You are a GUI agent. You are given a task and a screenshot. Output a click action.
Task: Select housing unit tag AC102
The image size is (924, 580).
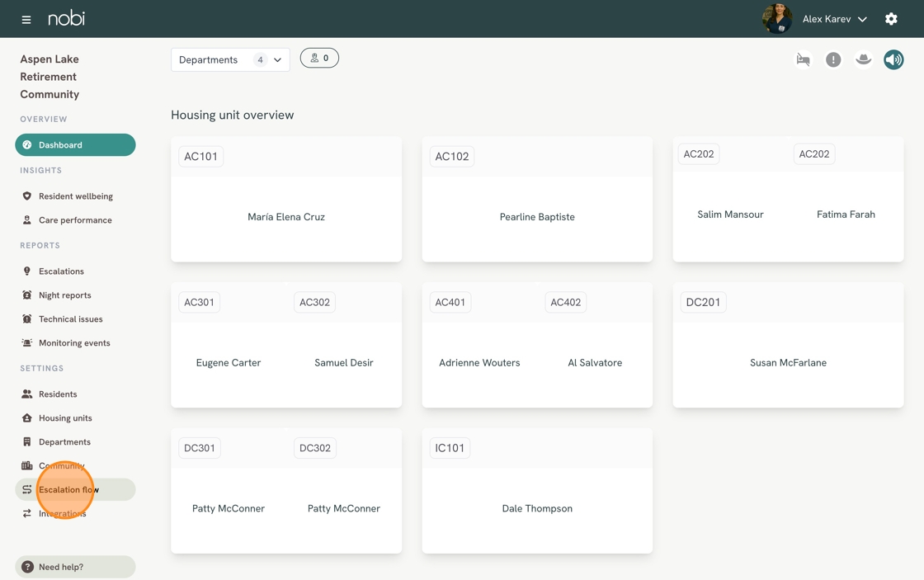452,156
